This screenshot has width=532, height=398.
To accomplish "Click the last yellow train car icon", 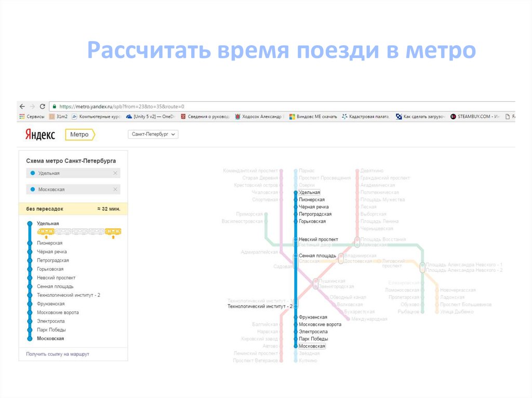I will point(113,231).
